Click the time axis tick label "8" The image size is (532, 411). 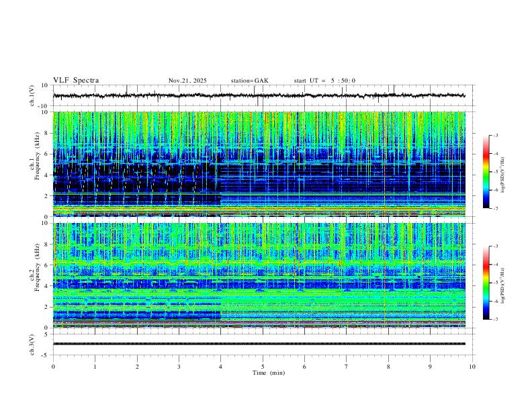388,367
